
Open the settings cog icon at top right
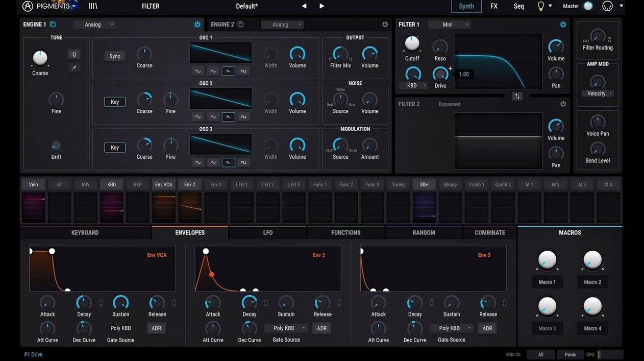[x=607, y=6]
